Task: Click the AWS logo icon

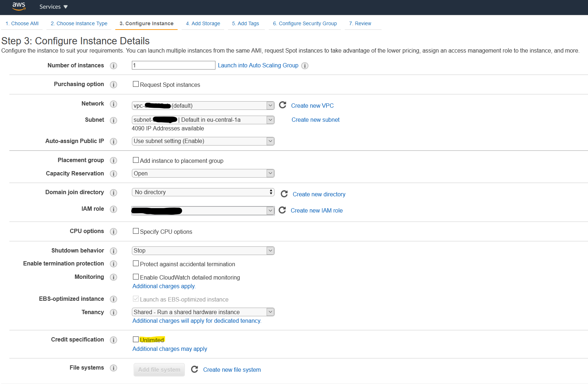Action: click(x=19, y=6)
